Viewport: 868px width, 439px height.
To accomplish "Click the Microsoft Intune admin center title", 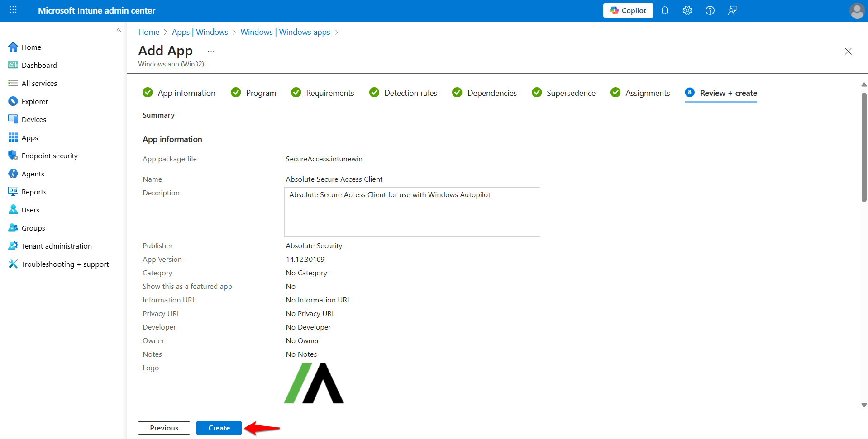I will pos(96,10).
